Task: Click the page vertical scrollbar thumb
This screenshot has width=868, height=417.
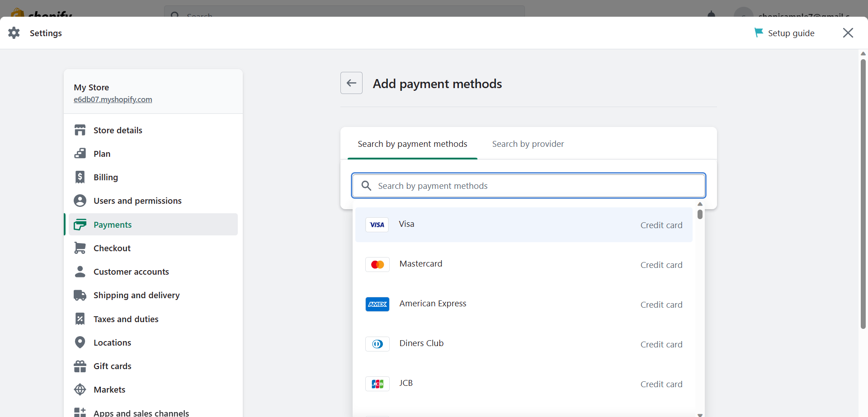Action: point(863,194)
